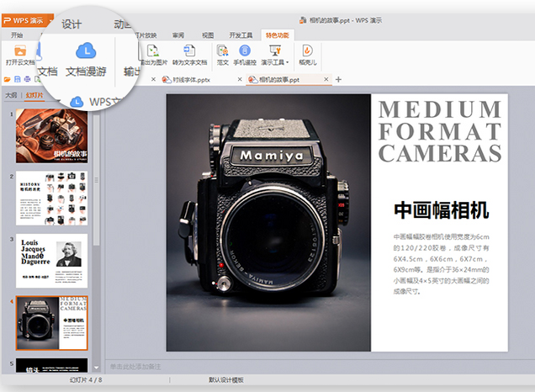Viewport: 535px width, 392px height.
Task: Close the 相机的故事.ppt document tab
Action: [327, 79]
